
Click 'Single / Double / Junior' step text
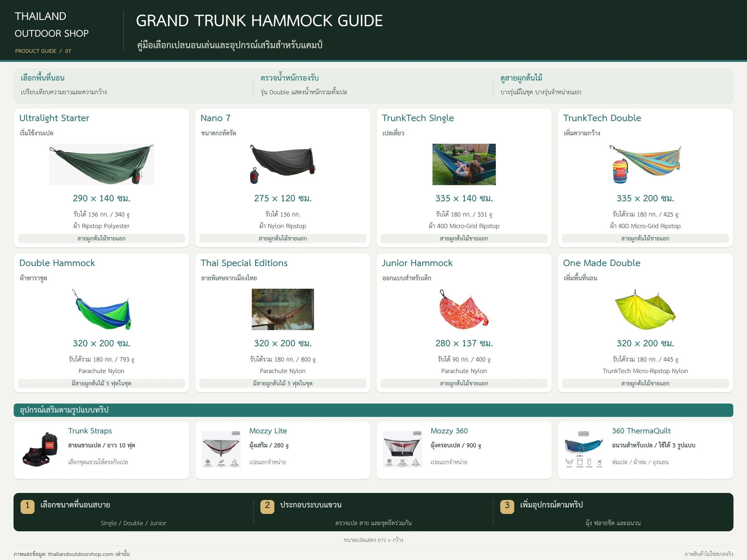(x=134, y=523)
